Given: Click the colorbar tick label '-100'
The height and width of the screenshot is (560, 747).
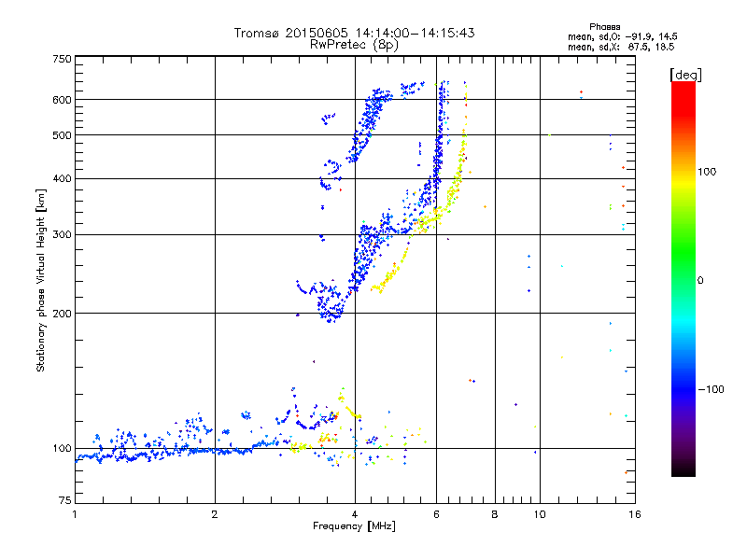Looking at the screenshot, I should pos(711,389).
